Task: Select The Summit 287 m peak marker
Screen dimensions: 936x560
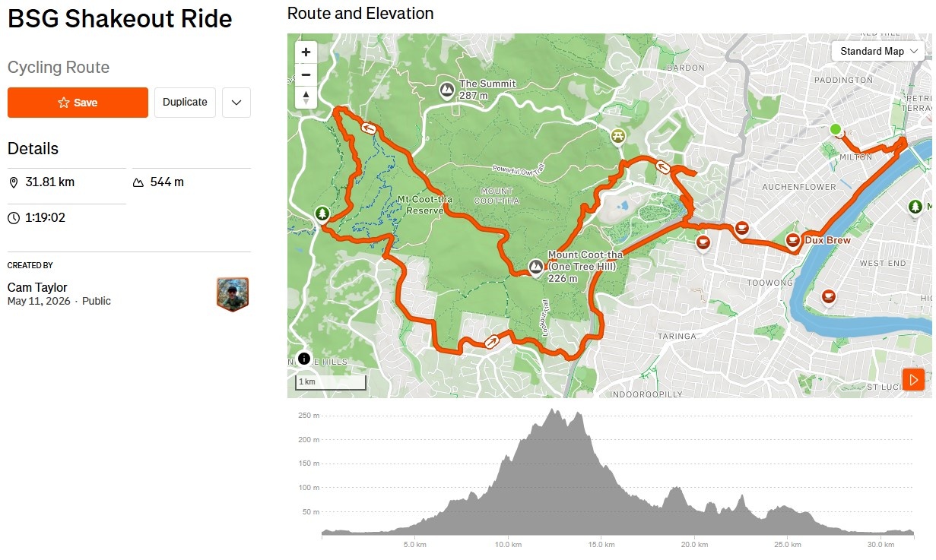Action: [x=447, y=90]
